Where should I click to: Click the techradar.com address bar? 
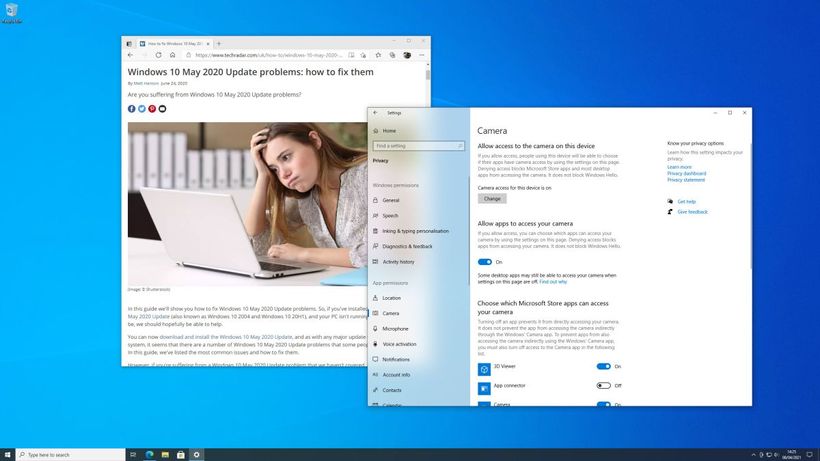268,55
